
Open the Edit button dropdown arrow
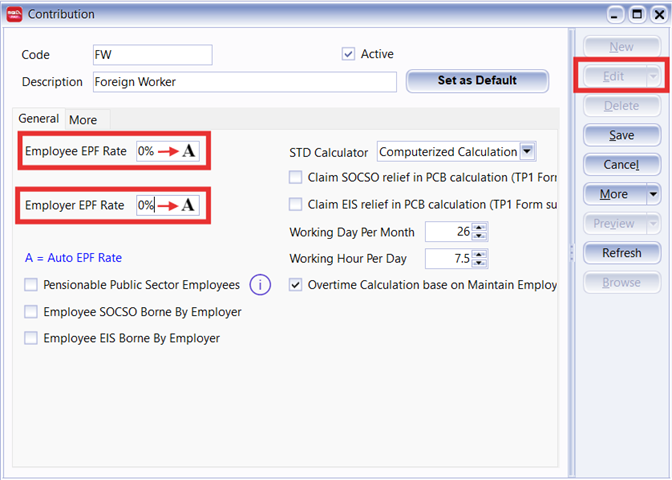(653, 76)
